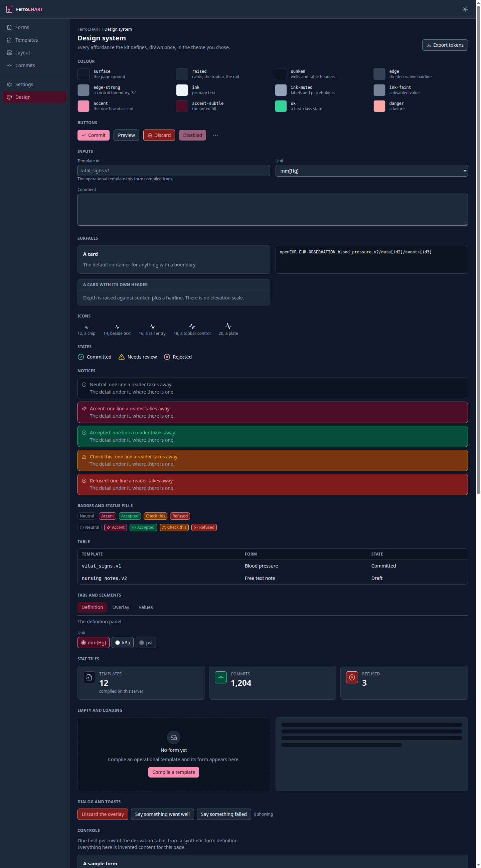This screenshot has height=868, width=481.
Task: Click Discard the overlay button
Action: (x=103, y=814)
